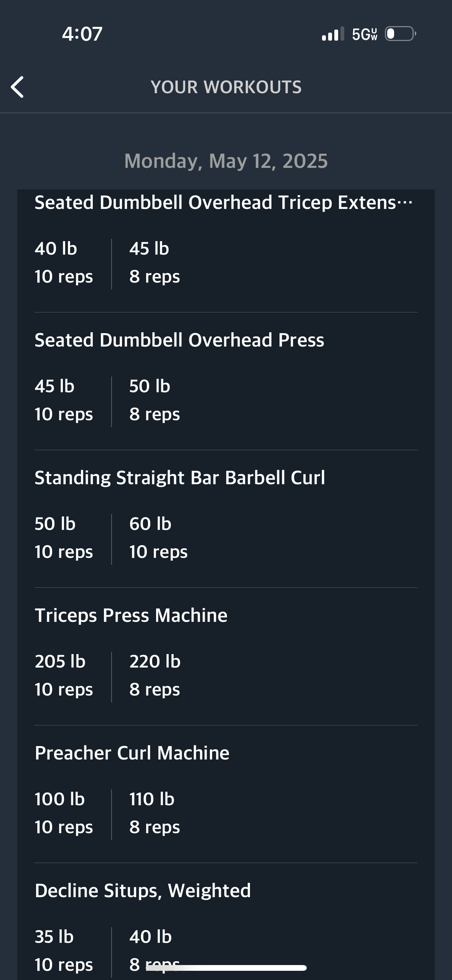Select the 205 lb triceps press set
452x980 pixels.
[64, 675]
